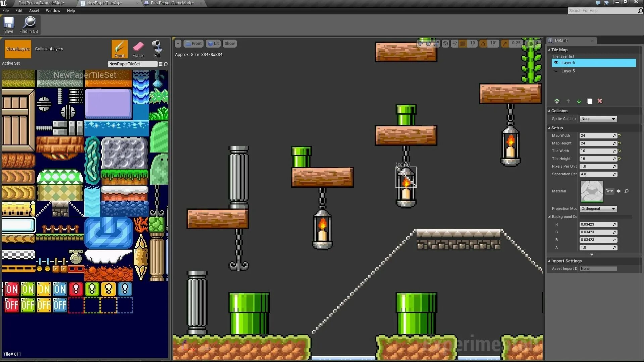The width and height of the screenshot is (644, 362).
Task: Open the Asset menu
Action: pos(34,11)
